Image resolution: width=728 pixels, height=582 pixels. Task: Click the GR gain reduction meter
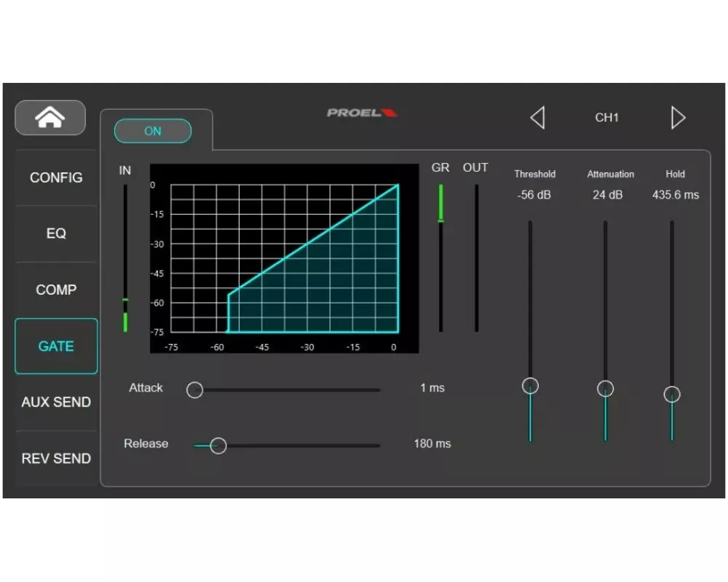click(x=440, y=258)
